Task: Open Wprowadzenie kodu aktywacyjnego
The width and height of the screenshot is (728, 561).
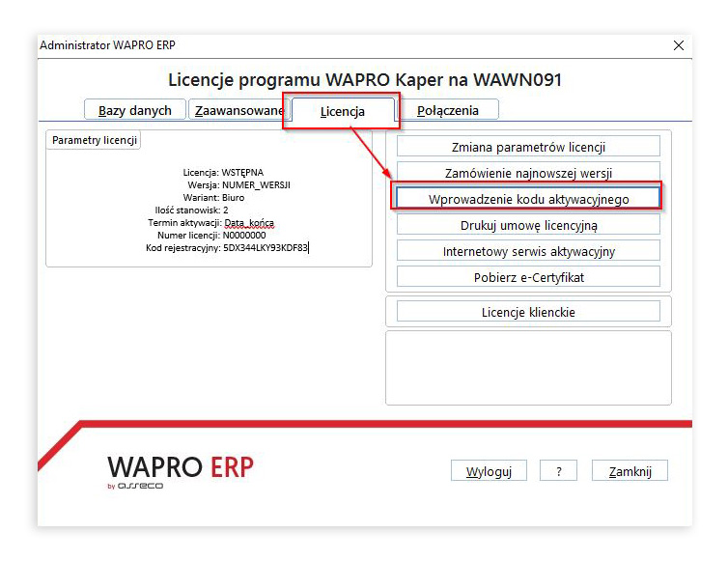Action: click(x=528, y=198)
